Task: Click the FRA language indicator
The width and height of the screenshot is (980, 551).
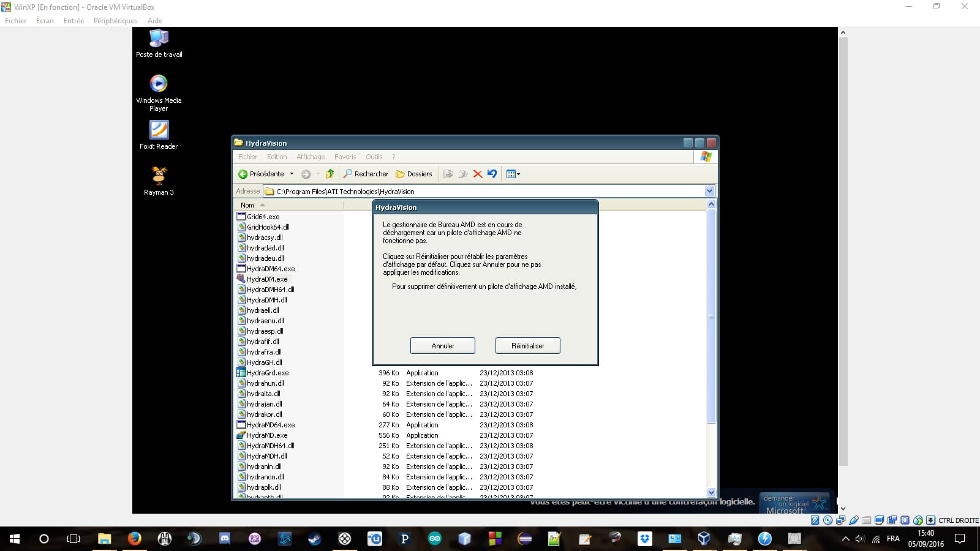Action: click(893, 539)
